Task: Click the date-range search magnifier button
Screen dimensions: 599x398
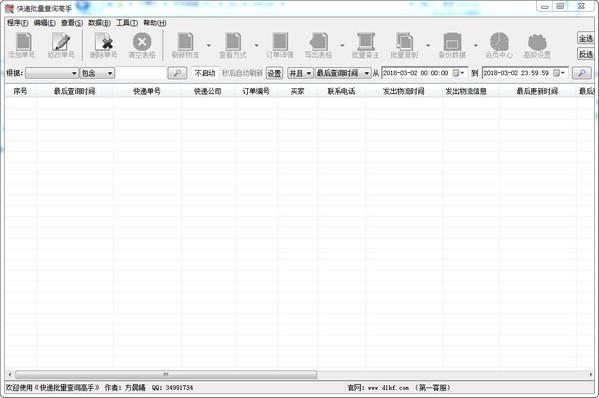Action: [581, 73]
